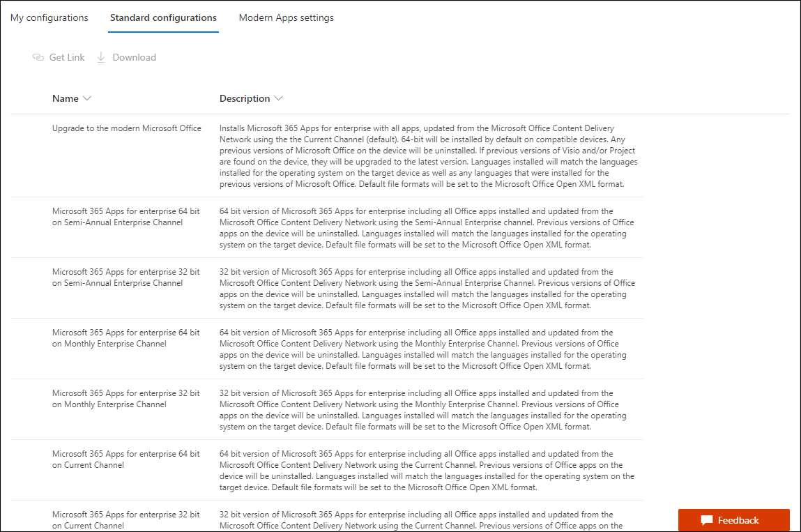Click description starting 'Installs Microsoft 365 Apps'
This screenshot has width=801, height=532.
[x=429, y=156]
